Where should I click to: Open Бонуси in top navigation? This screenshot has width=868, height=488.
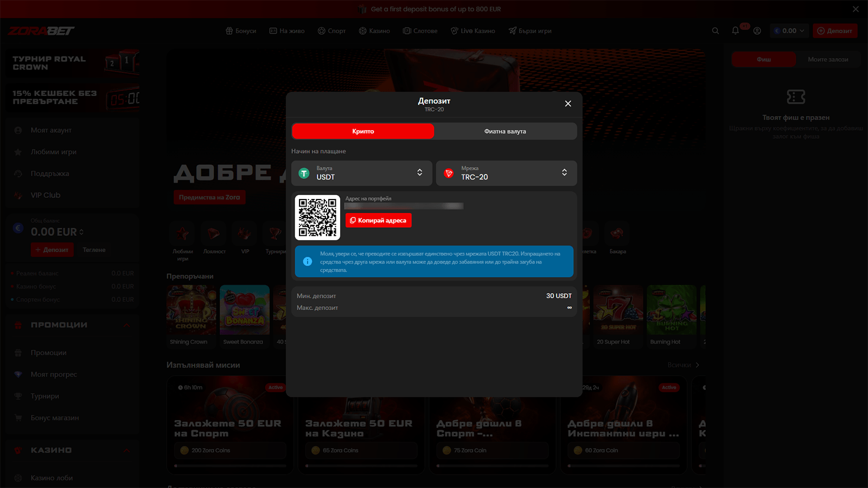(241, 31)
